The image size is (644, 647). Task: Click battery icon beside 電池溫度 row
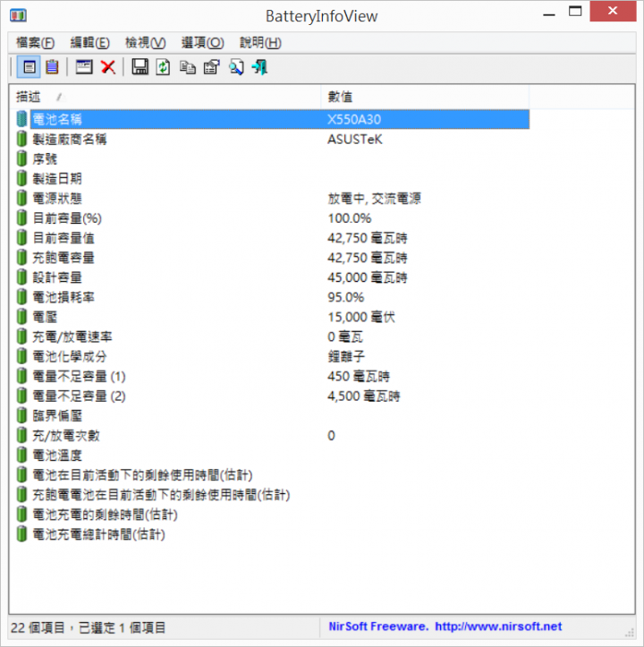click(x=21, y=455)
